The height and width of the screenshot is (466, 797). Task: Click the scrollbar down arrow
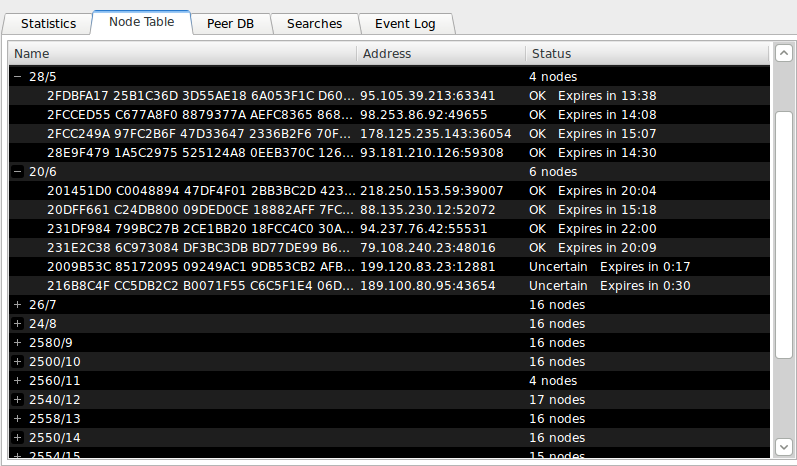(x=784, y=447)
